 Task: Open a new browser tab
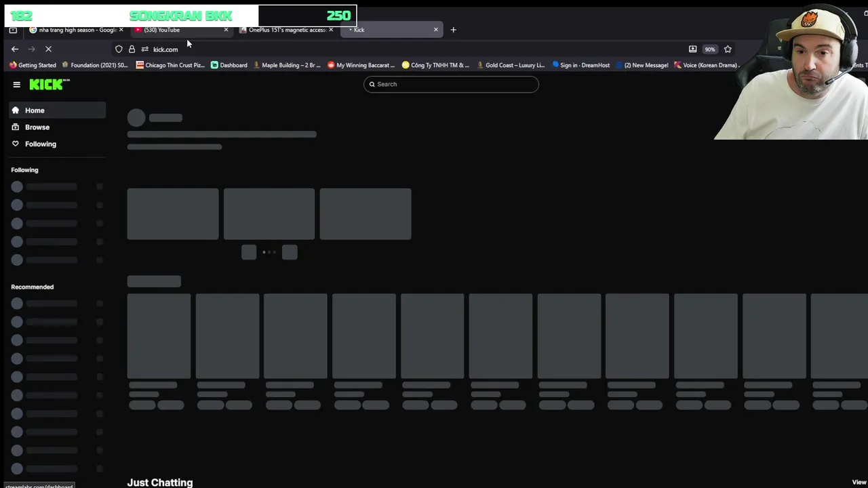tap(454, 30)
